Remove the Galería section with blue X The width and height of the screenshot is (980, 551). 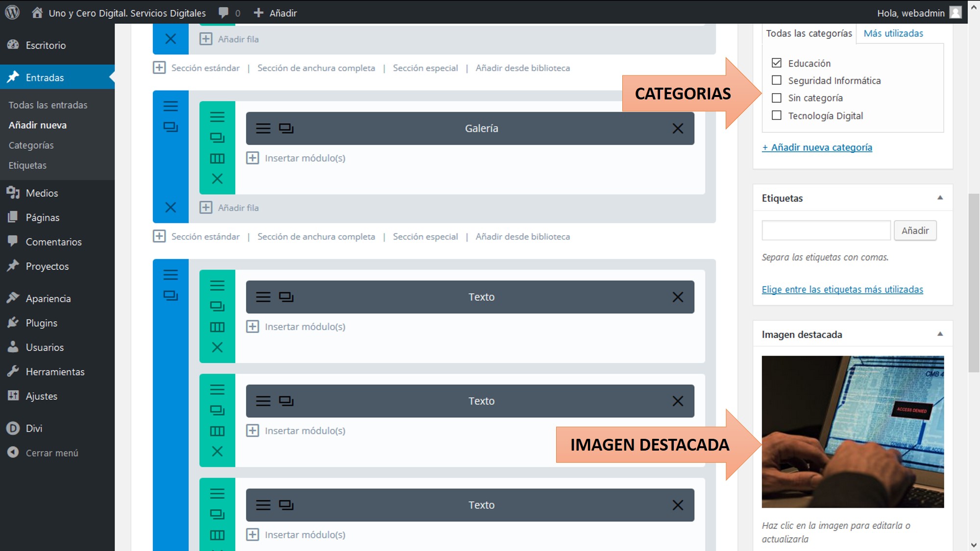[171, 207]
